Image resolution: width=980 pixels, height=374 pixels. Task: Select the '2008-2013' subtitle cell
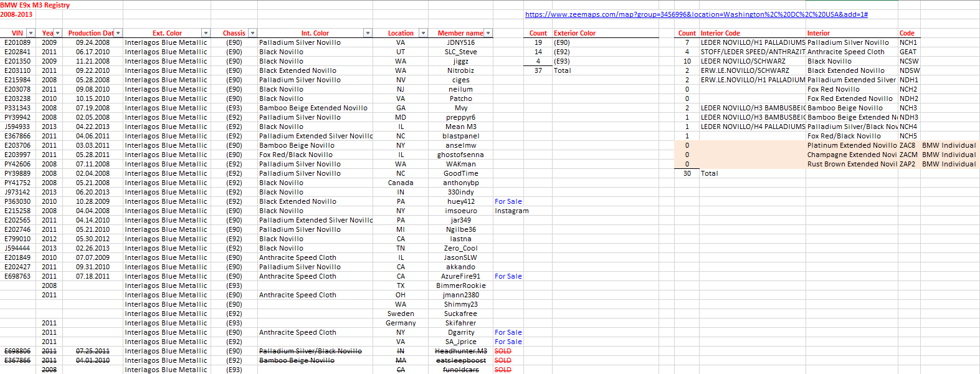coord(16,14)
